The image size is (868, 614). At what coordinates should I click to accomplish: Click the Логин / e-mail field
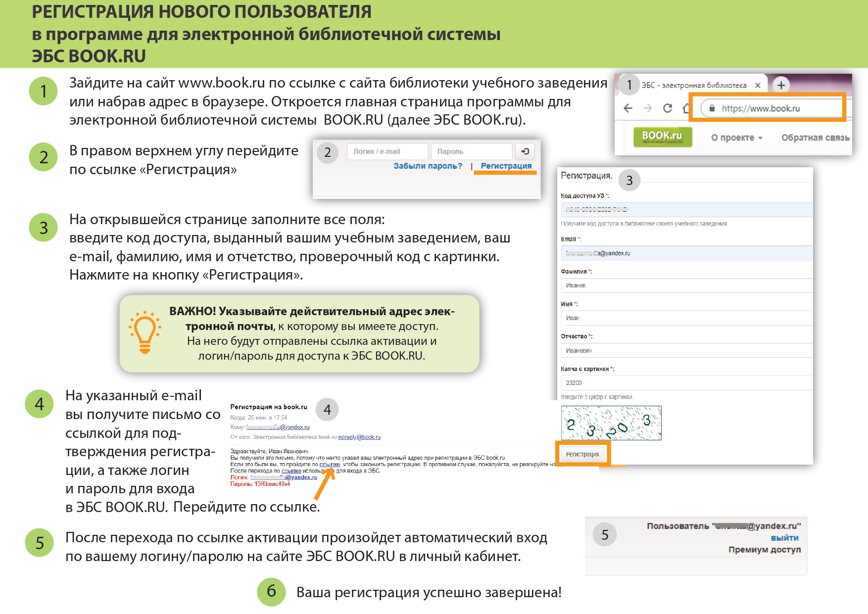[x=387, y=151]
